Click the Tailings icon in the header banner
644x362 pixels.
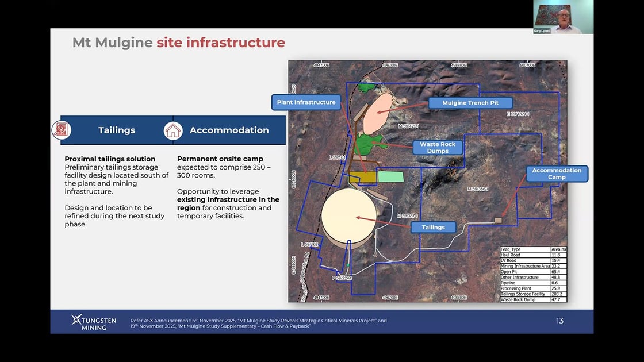point(62,130)
